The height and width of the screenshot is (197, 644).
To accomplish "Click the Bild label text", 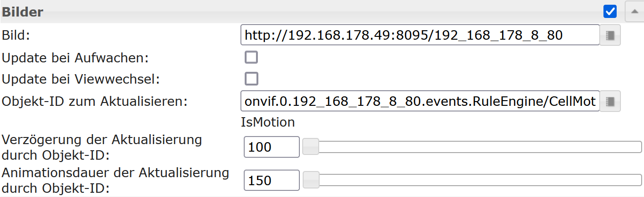I will click(x=16, y=35).
